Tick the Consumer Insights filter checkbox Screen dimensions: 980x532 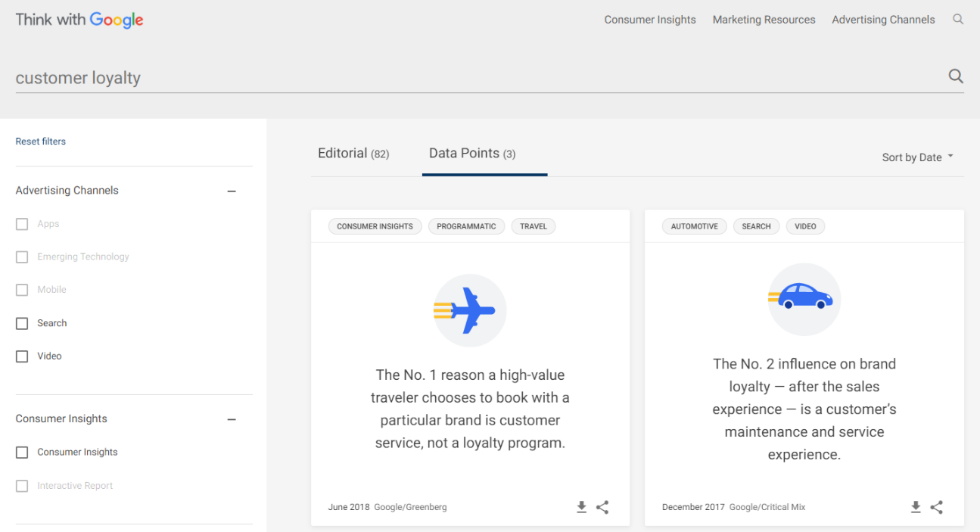[x=22, y=453]
